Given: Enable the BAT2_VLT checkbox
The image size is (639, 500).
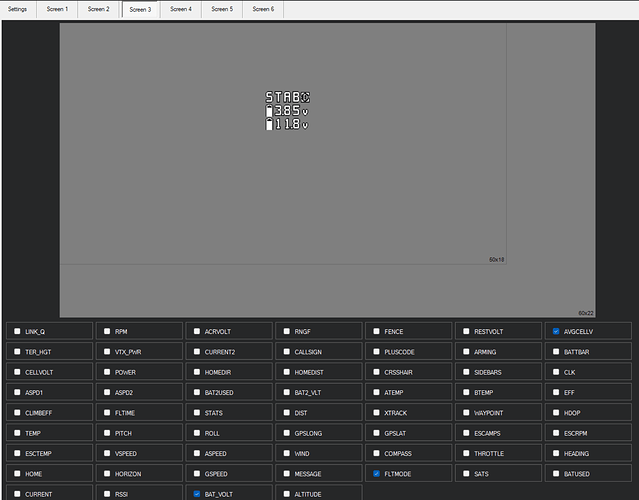Looking at the screenshot, I should pos(286,392).
